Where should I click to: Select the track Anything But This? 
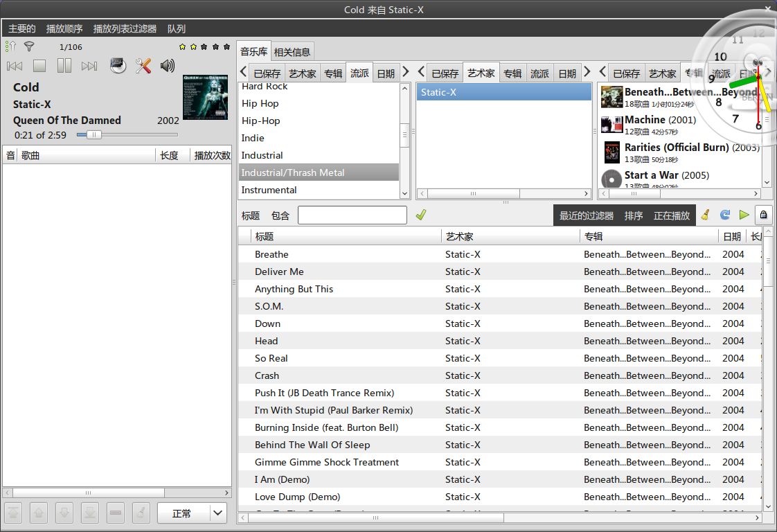coord(499,289)
